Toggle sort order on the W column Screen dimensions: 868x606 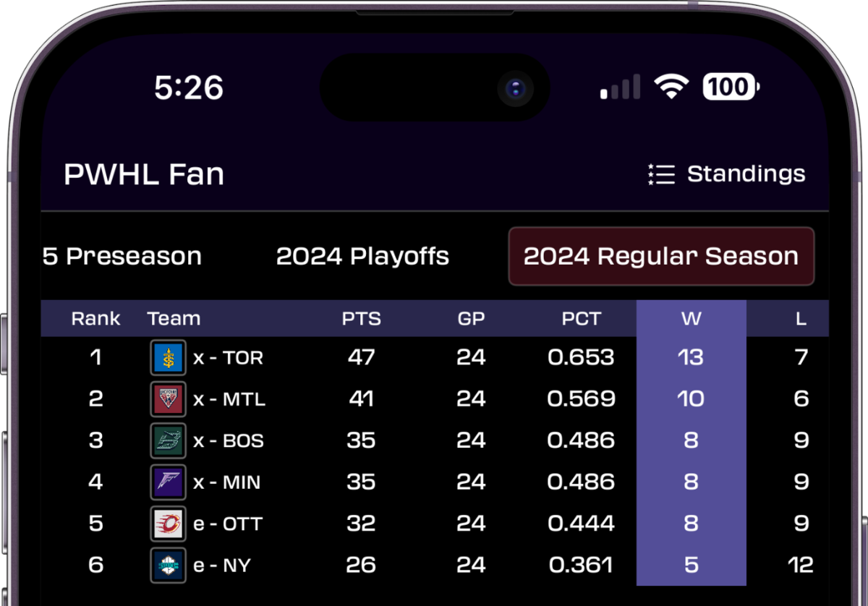(692, 318)
